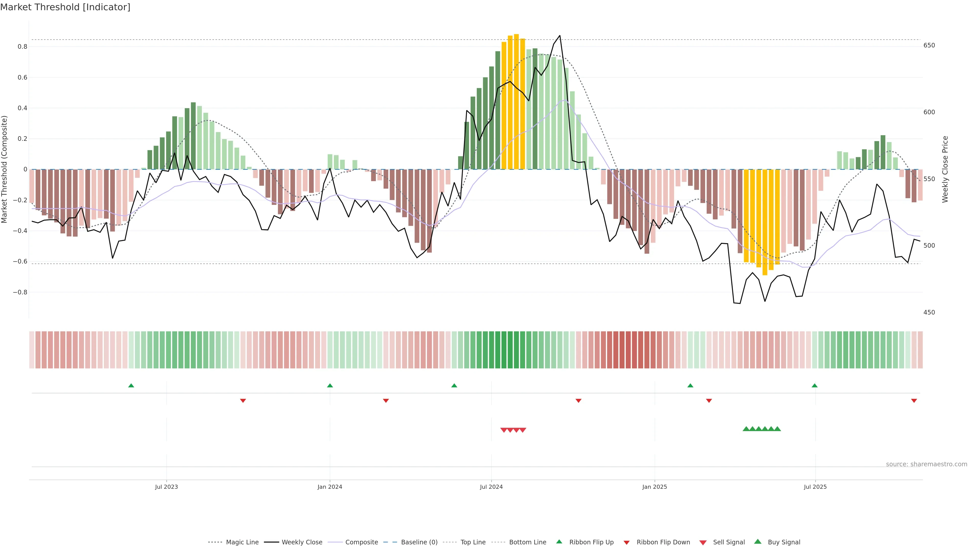Click the Buy Signal legend marker icon
The height and width of the screenshot is (551, 980).
click(x=758, y=542)
